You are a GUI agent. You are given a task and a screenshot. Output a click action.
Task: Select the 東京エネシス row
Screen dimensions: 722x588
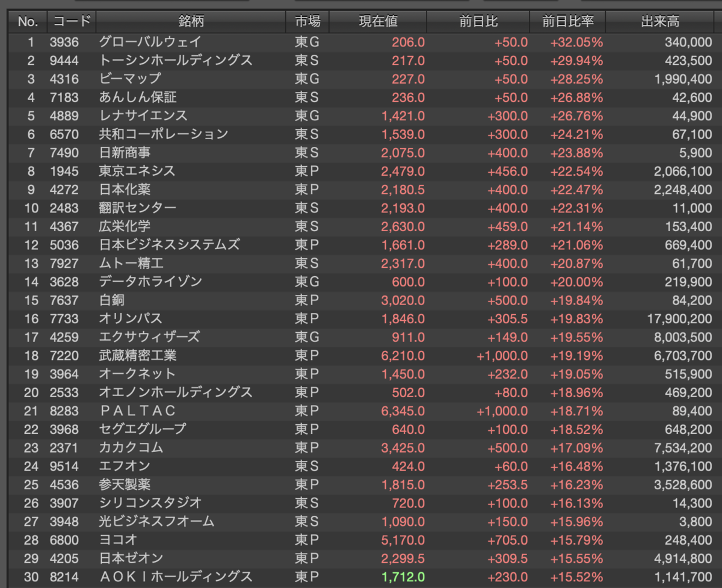(x=361, y=171)
